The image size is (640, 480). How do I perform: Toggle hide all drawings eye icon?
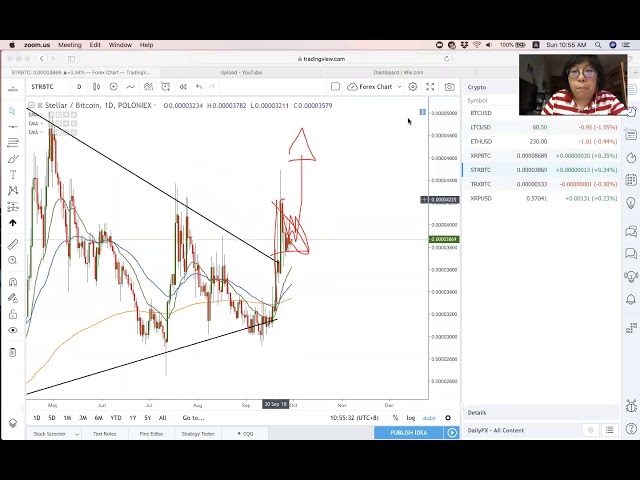13,330
